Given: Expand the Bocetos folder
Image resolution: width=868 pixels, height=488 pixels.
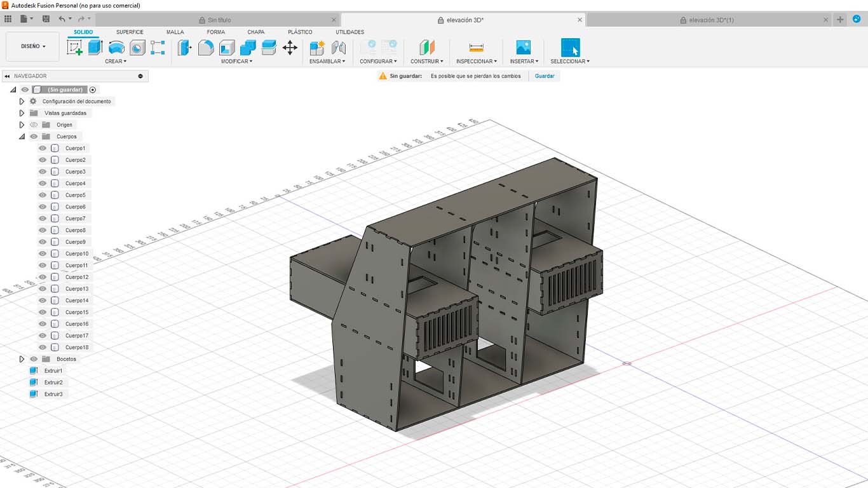Looking at the screenshot, I should click(x=22, y=359).
